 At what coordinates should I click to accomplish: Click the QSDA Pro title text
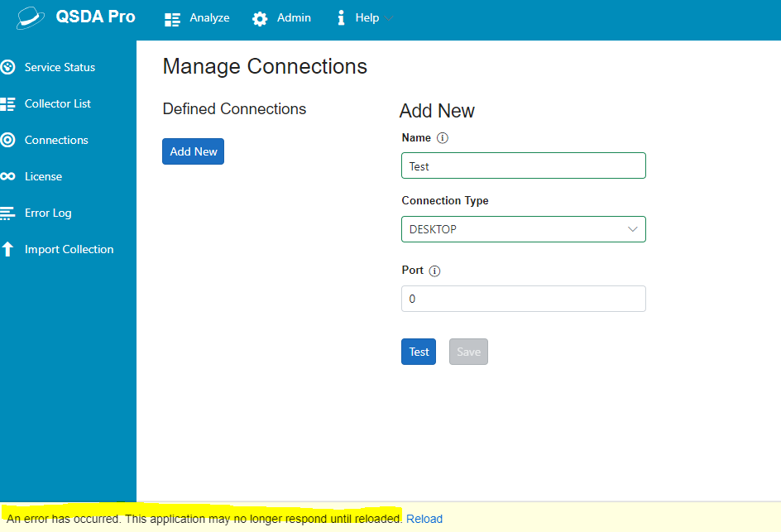tap(96, 17)
